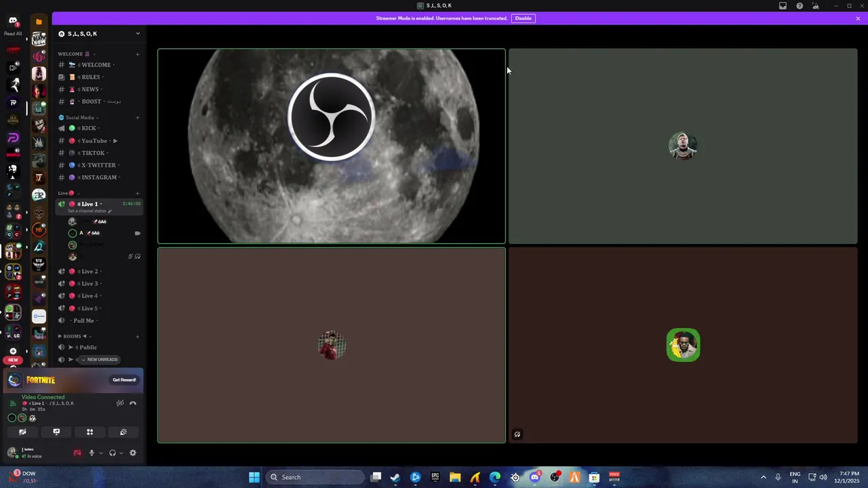Create channel in Social Media category
868x488 pixels.
pos(138,118)
